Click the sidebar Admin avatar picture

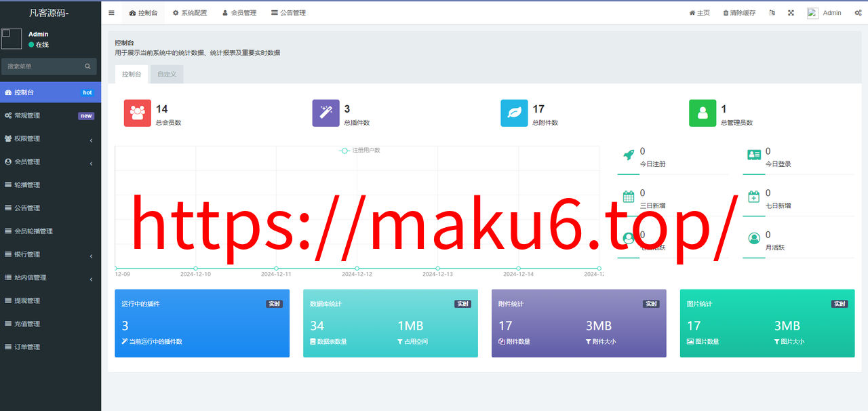(x=12, y=39)
